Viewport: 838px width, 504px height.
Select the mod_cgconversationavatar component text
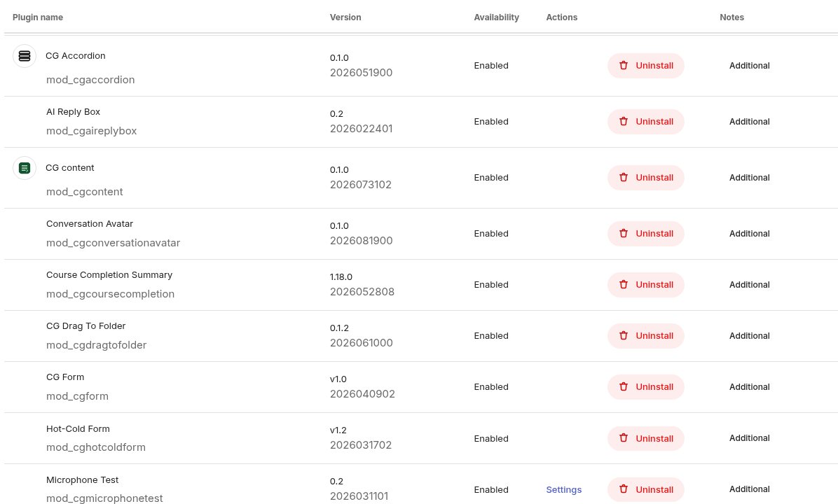tap(114, 243)
